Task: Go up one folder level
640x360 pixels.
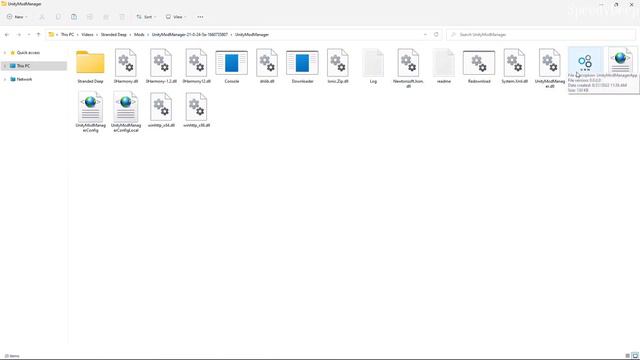Action: tap(38, 35)
